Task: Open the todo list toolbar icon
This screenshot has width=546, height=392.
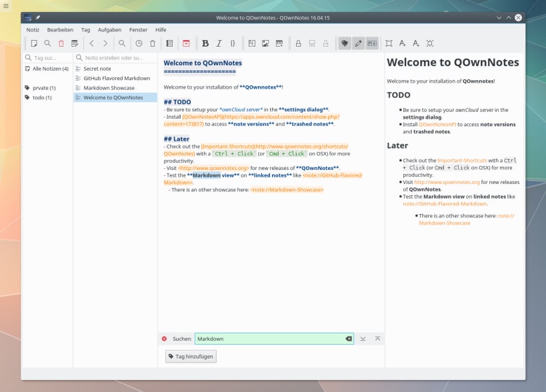Action: click(169, 43)
